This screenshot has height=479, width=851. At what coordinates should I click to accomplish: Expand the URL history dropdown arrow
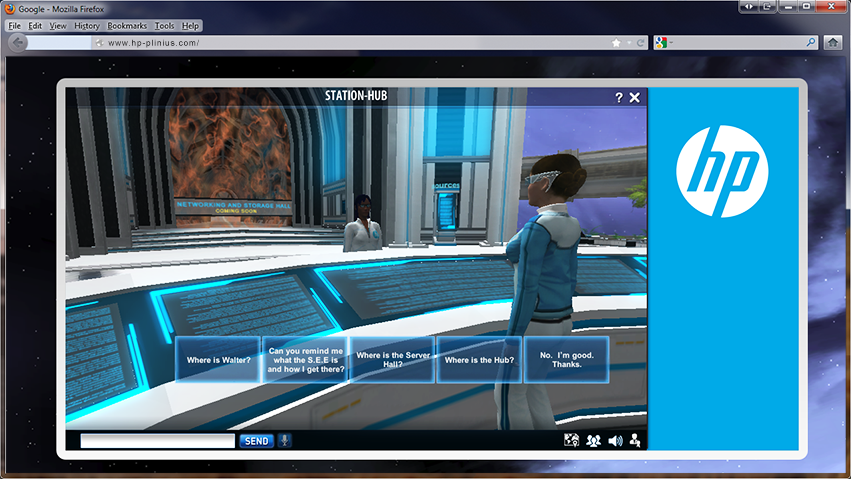[629, 42]
